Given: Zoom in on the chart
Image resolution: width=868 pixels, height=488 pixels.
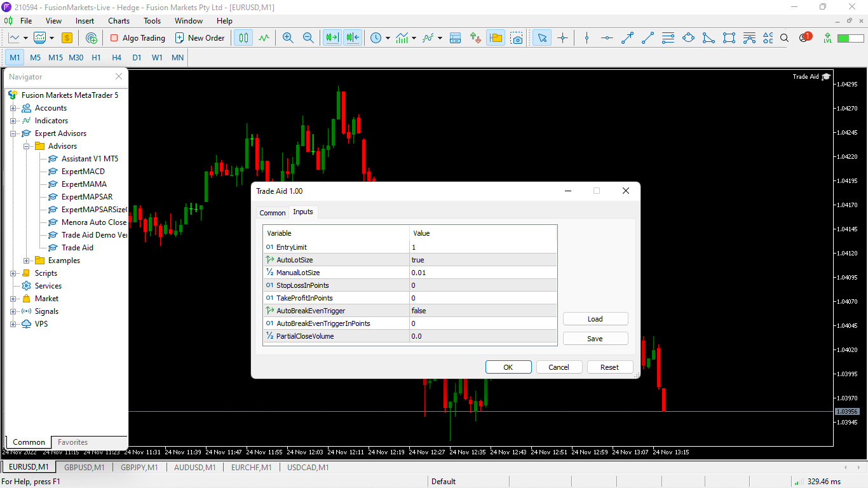Looking at the screenshot, I should (x=288, y=38).
